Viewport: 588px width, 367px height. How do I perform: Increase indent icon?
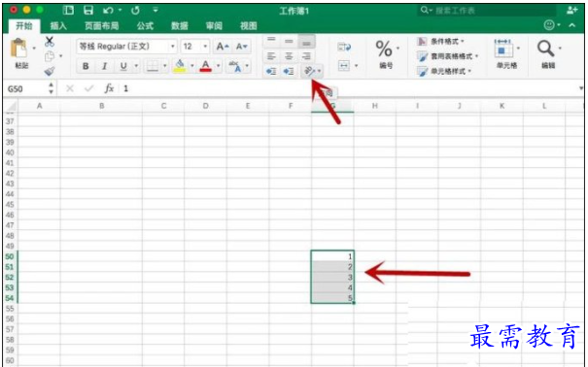coord(289,71)
